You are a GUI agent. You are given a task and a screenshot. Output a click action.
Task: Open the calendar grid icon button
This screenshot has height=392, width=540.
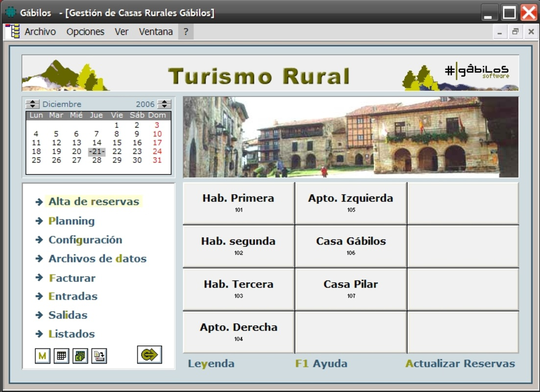[x=61, y=356]
